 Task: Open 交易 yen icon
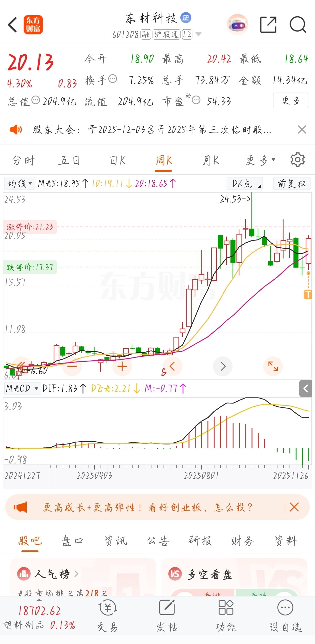pyautogui.click(x=108, y=607)
